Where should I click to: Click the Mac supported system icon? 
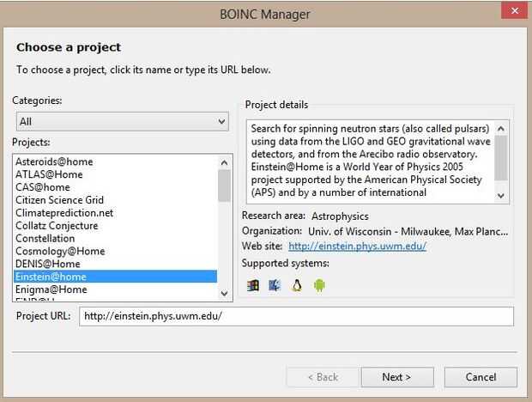coord(275,285)
